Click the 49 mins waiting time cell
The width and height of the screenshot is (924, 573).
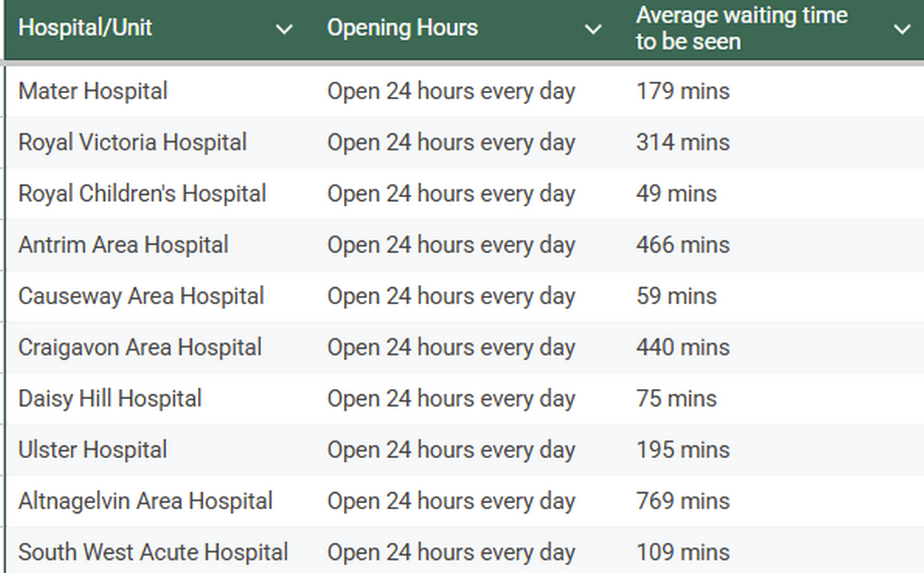676,193
